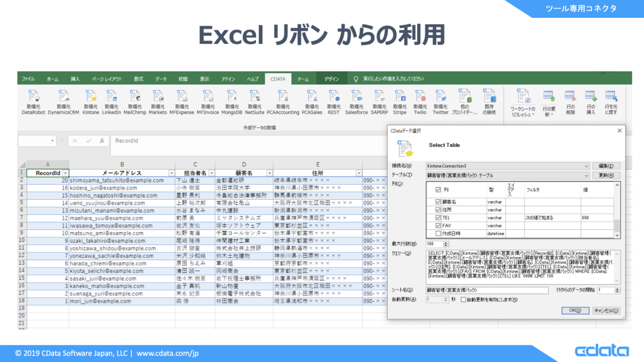Uncheck the 顧客名 column checkbox
The width and height of the screenshot is (644, 362).
click(x=438, y=202)
